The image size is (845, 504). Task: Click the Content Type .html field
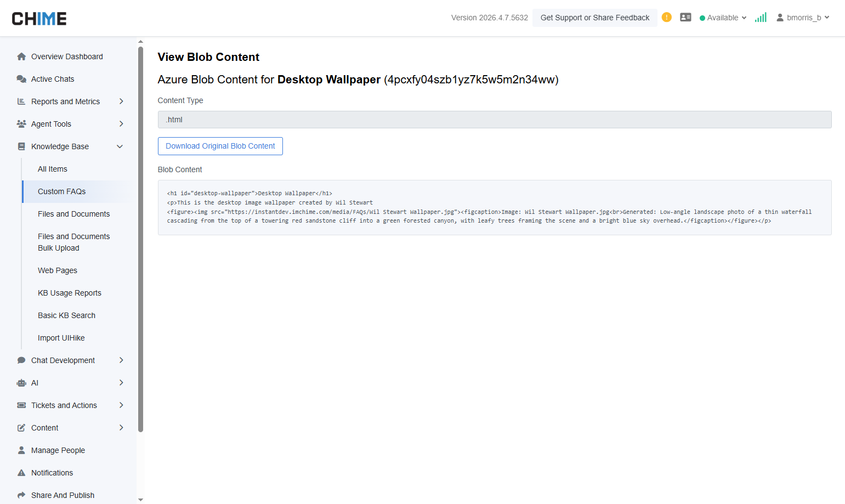(494, 120)
